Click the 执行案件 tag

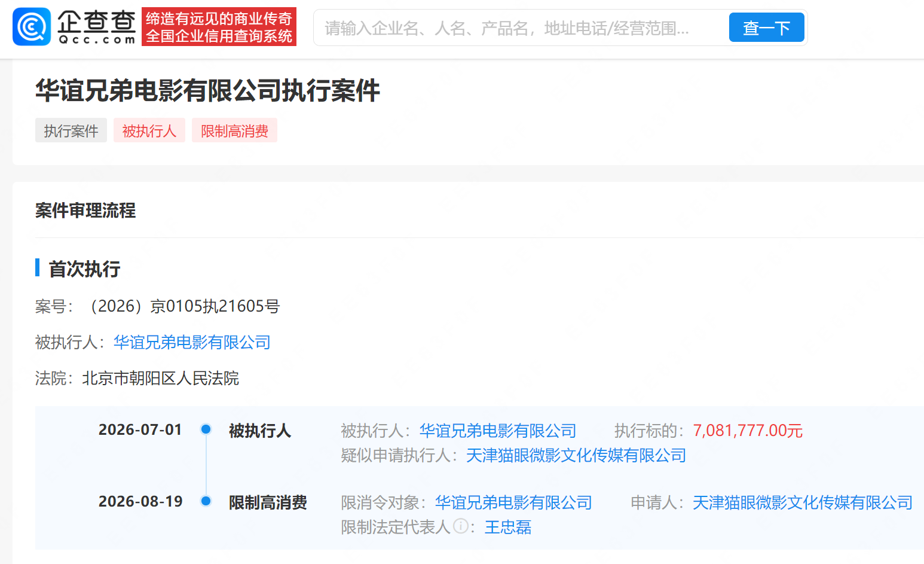coord(71,130)
